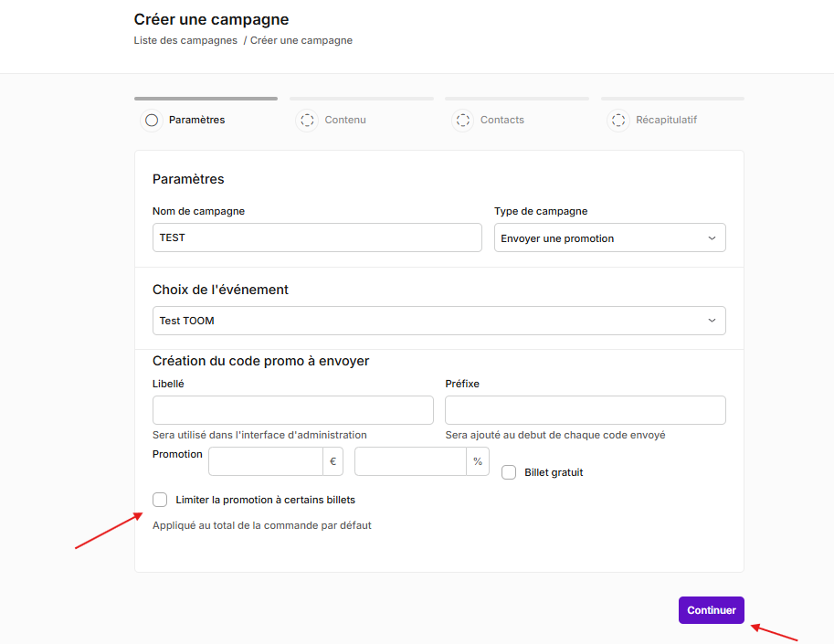Click the Contenu step dashed circle icon
This screenshot has width=834, height=644.
307,121
